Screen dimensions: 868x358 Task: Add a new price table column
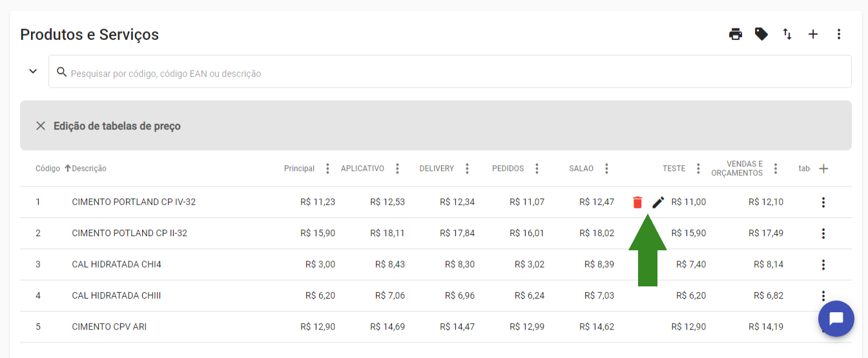tap(823, 169)
